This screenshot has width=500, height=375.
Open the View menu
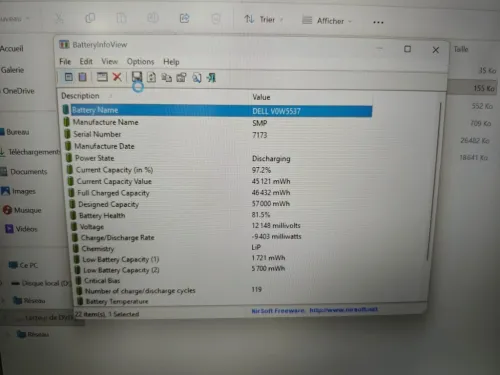110,61
